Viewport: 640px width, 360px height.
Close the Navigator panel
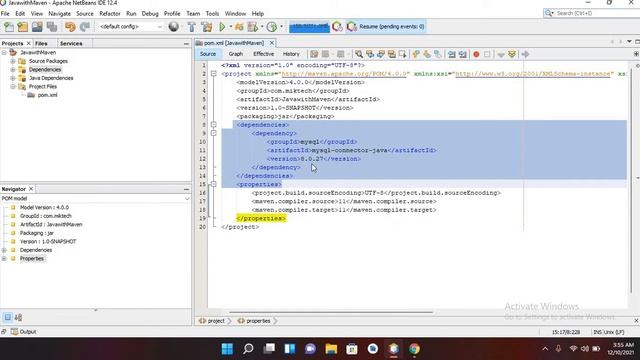click(31, 189)
